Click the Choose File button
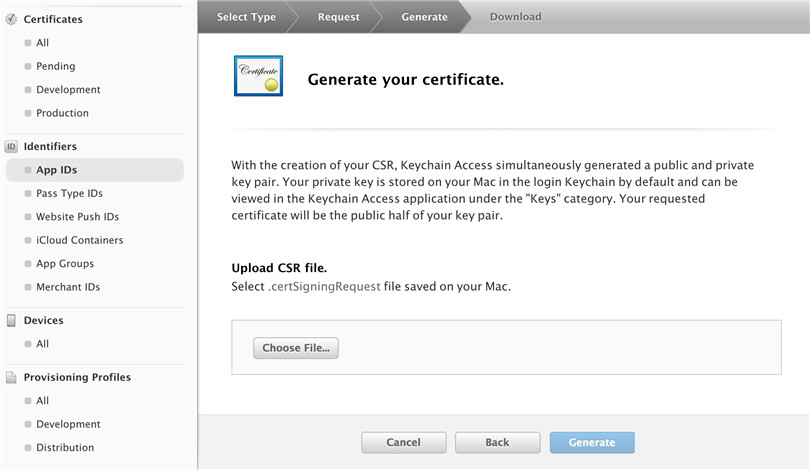 click(296, 348)
